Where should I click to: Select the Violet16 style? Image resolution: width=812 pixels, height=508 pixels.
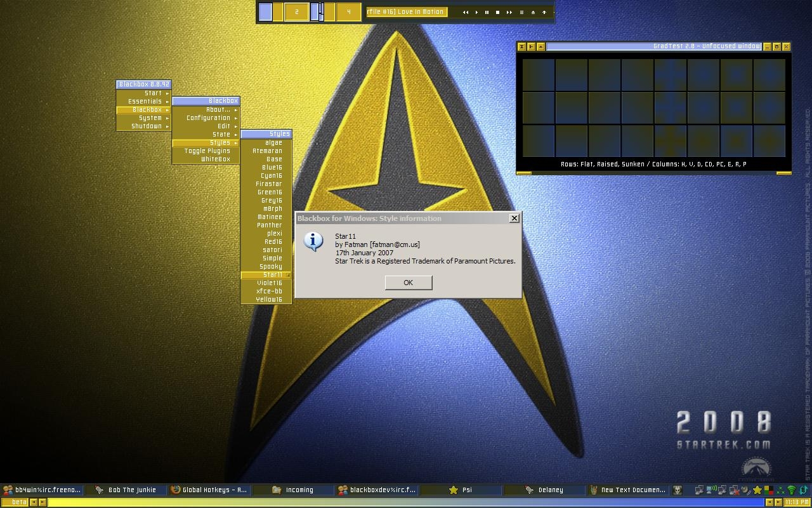tap(266, 283)
